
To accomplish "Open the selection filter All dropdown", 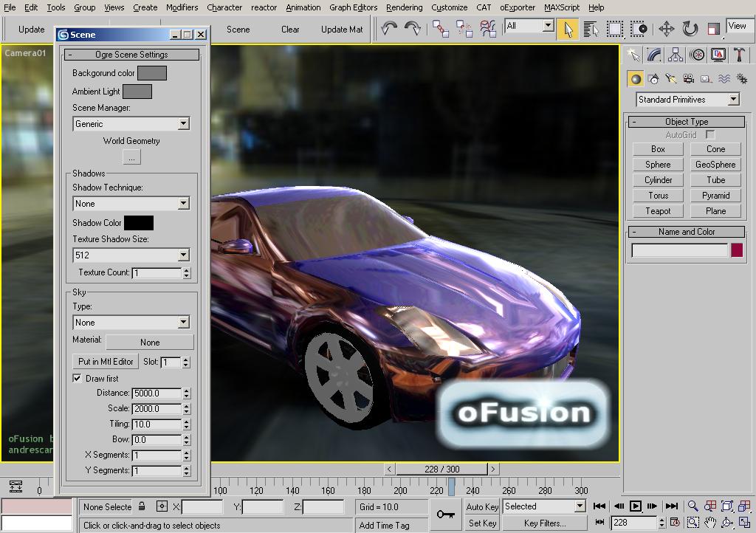I will (x=529, y=26).
